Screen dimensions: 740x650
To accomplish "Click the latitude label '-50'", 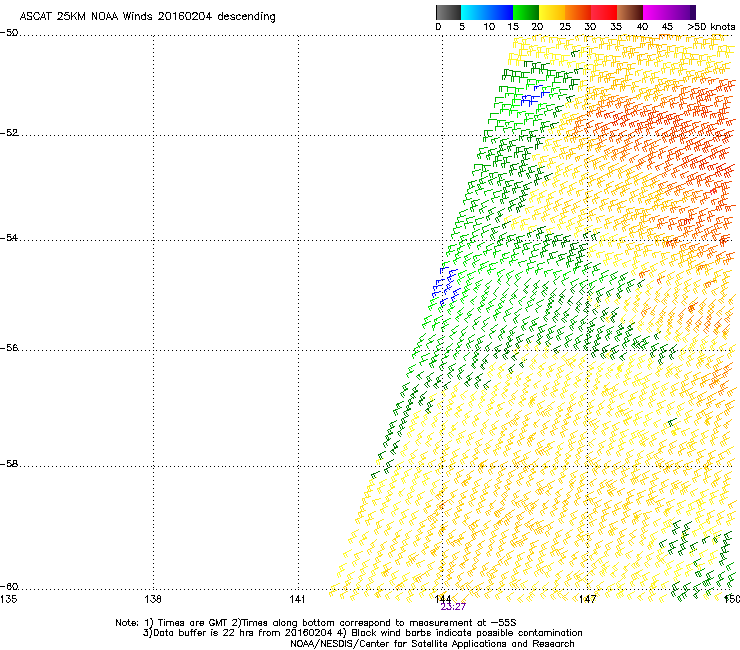I will point(9,33).
